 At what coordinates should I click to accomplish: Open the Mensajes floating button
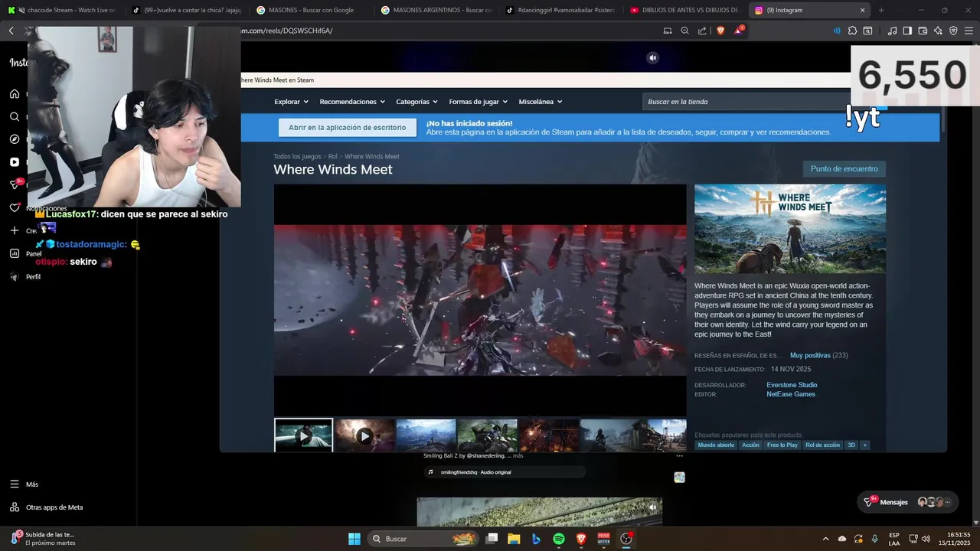908,502
